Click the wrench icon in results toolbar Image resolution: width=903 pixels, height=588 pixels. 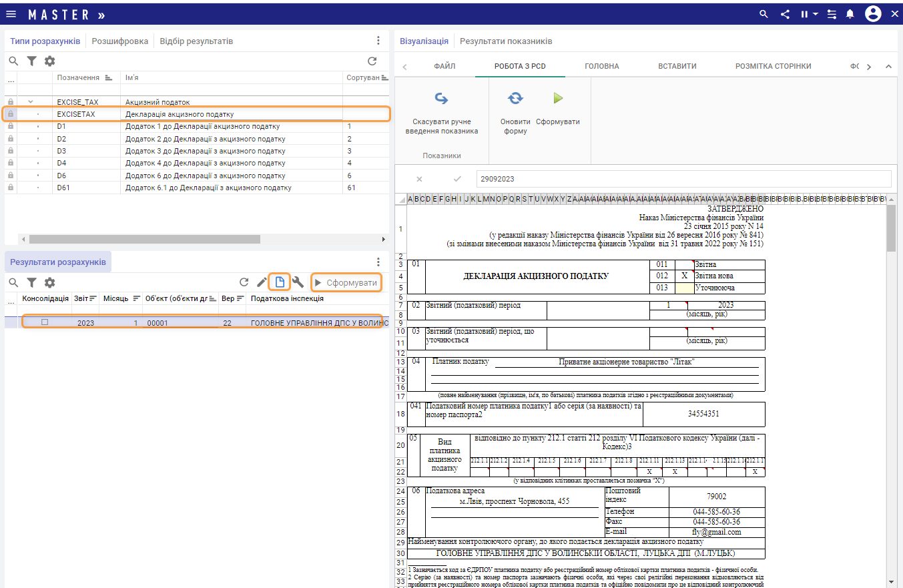pos(298,282)
